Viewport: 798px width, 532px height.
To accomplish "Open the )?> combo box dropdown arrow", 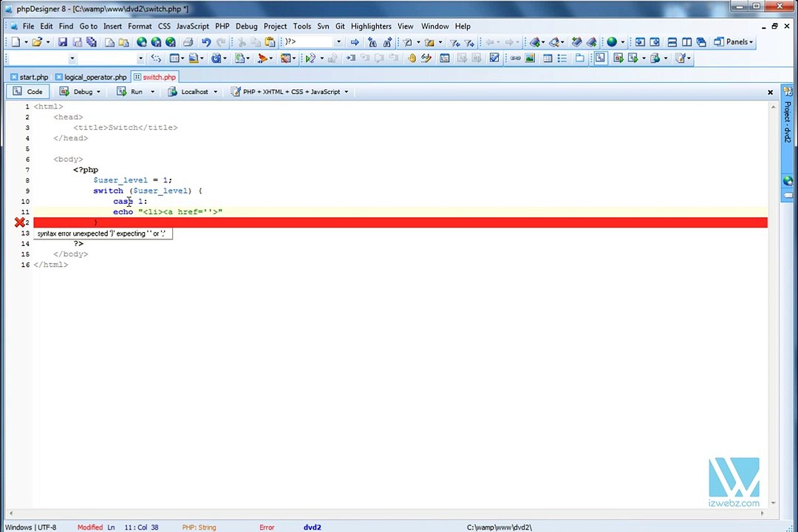I will click(x=338, y=42).
